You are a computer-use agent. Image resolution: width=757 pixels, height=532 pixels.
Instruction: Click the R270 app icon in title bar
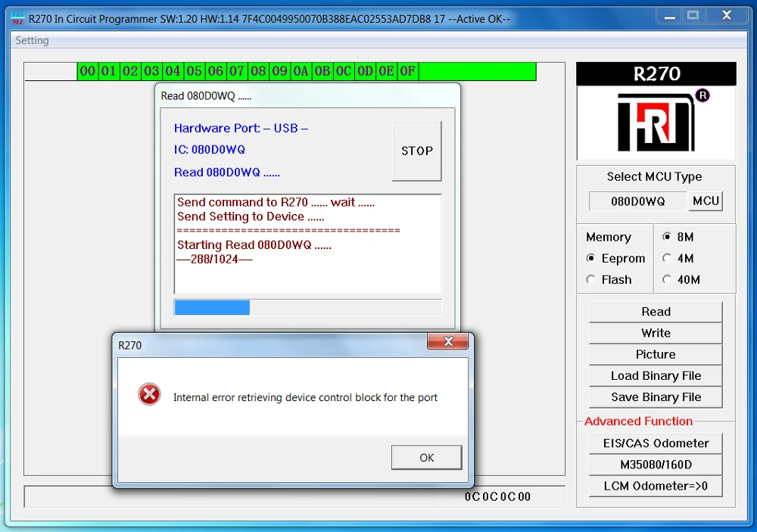17,19
